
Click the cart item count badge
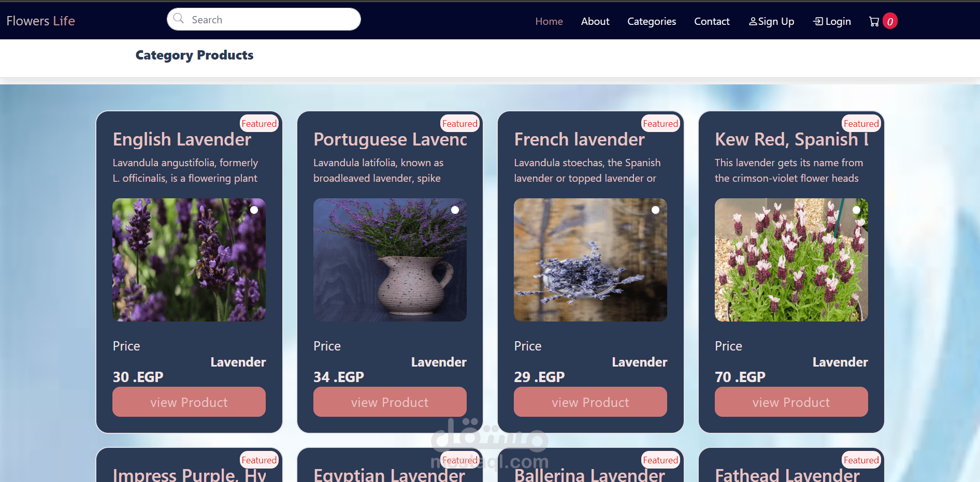click(890, 21)
